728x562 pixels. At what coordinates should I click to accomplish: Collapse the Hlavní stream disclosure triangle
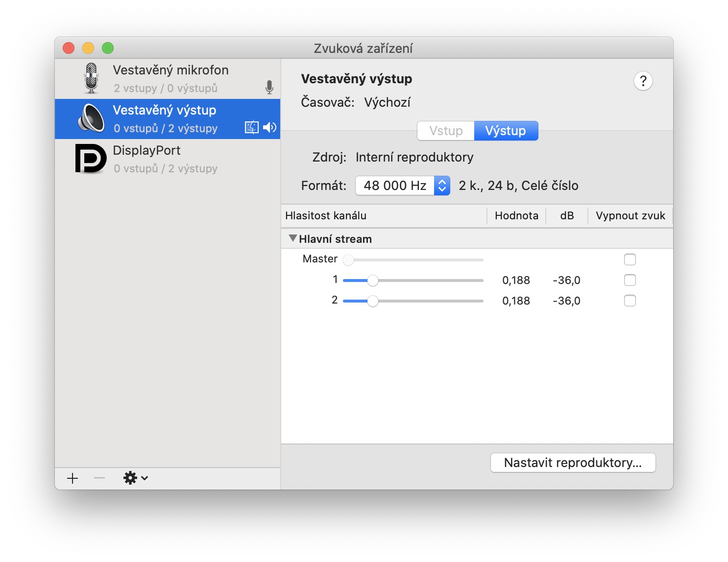click(x=292, y=238)
